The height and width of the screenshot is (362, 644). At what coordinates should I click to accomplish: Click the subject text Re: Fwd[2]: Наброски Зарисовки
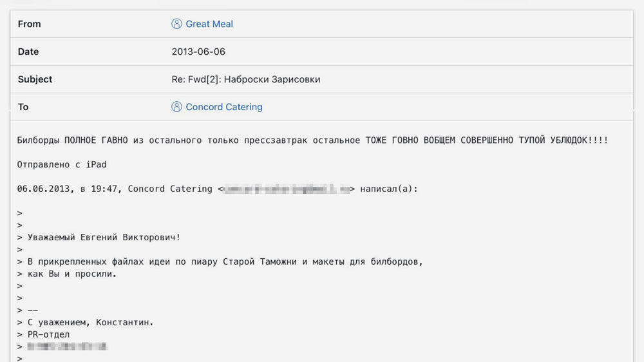245,79
